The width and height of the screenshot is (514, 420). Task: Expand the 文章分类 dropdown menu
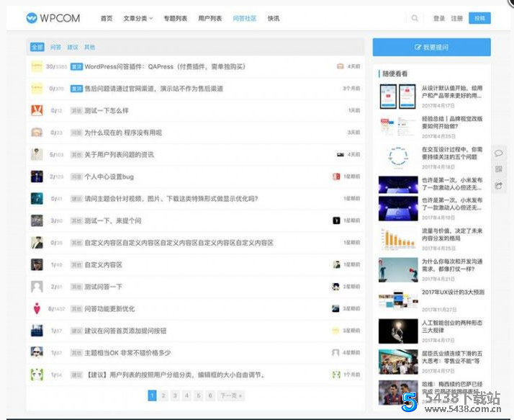tap(138, 19)
